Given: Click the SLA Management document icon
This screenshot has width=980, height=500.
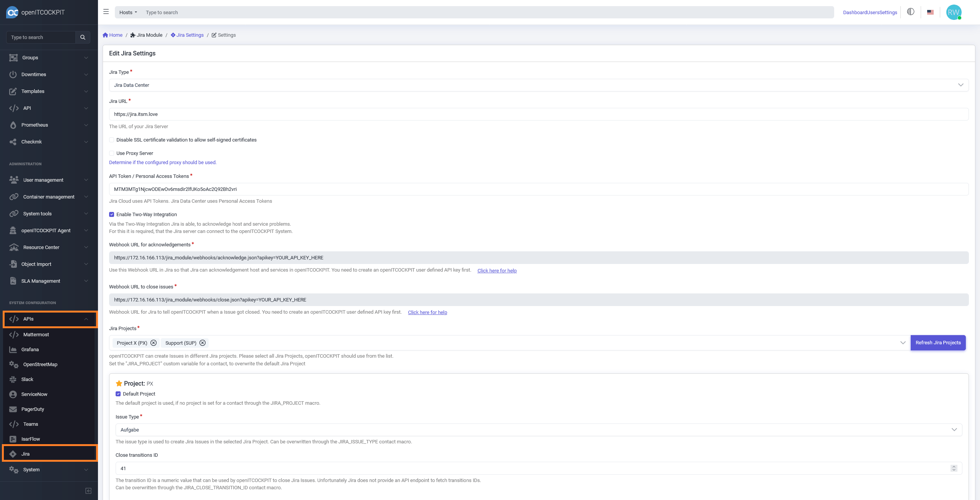Looking at the screenshot, I should pyautogui.click(x=13, y=281).
